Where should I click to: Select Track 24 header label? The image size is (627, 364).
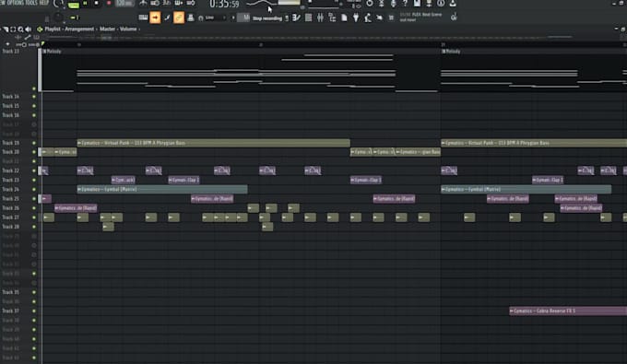11,190
